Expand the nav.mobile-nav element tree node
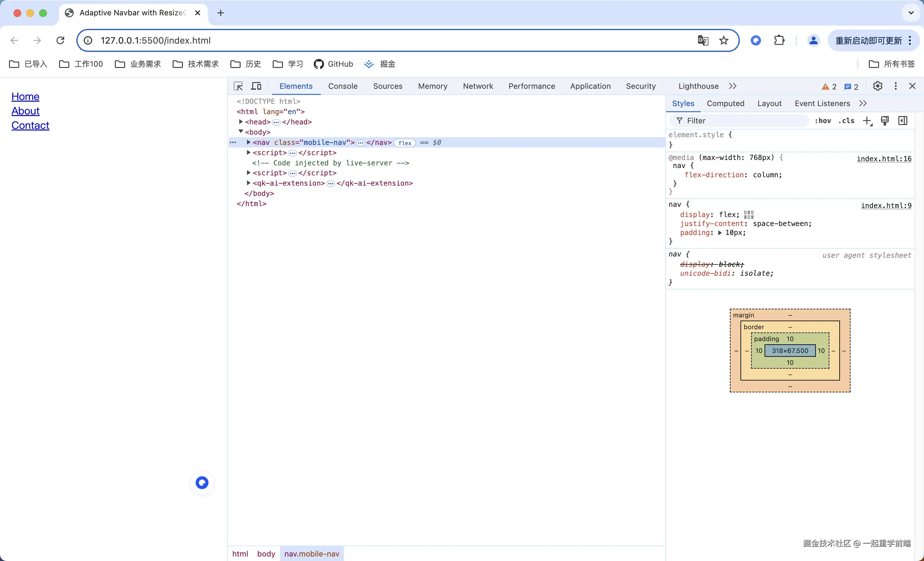 click(x=248, y=142)
